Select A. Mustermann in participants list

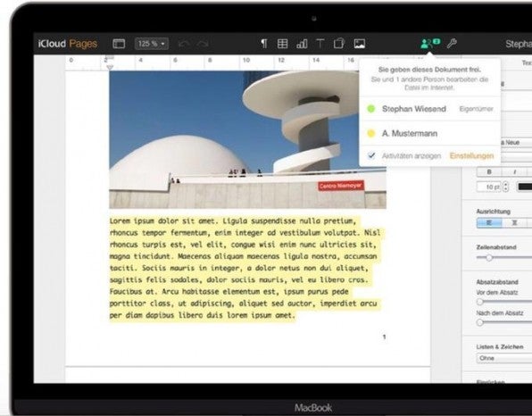click(430, 133)
